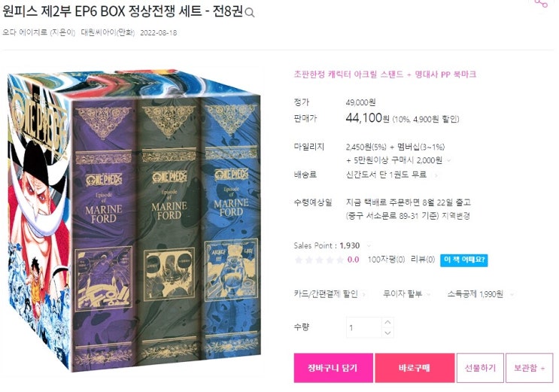
Task: Click the 선물하기 gift button
Action: coord(480,368)
